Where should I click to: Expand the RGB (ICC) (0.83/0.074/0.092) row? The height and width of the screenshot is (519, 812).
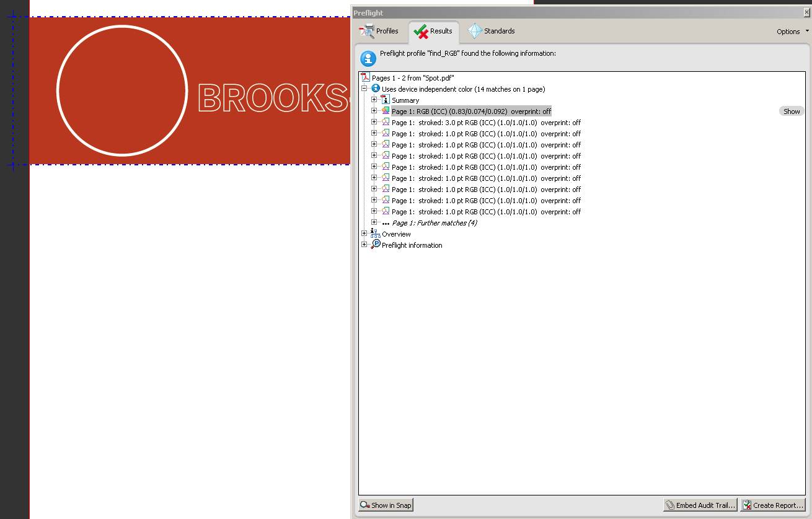point(374,111)
